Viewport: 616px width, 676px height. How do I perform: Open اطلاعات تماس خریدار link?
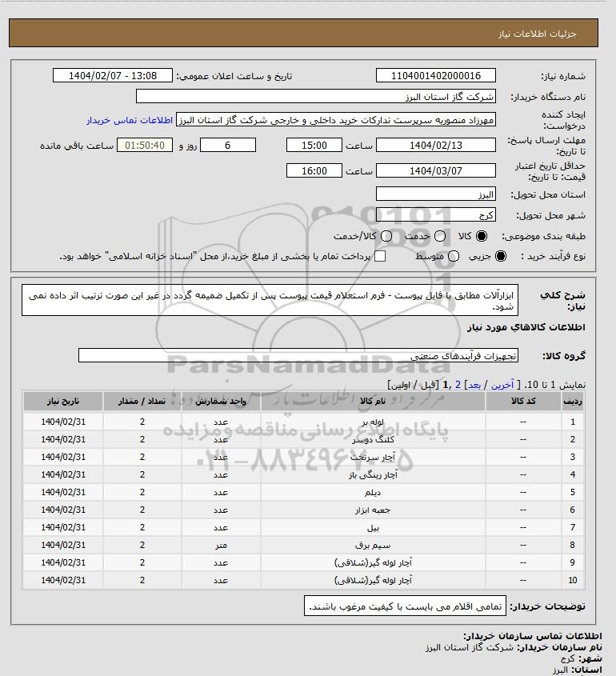tap(130, 120)
